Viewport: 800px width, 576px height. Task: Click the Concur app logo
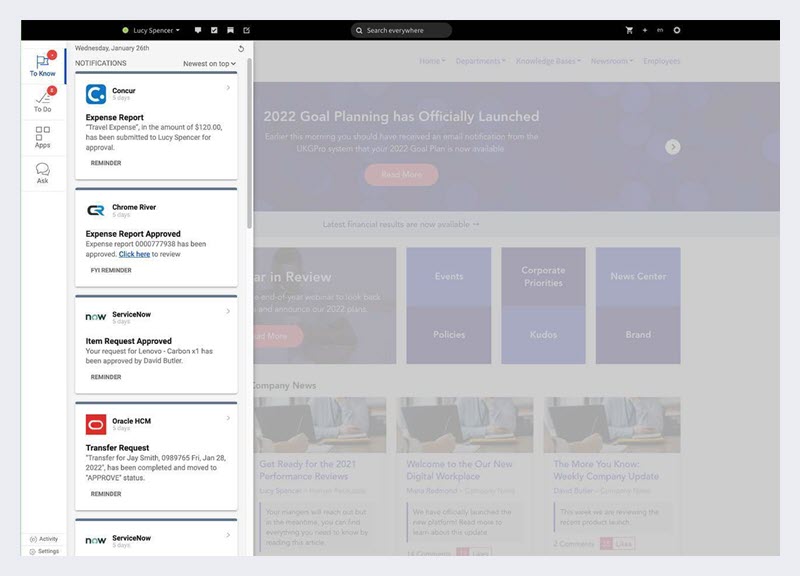[96, 94]
